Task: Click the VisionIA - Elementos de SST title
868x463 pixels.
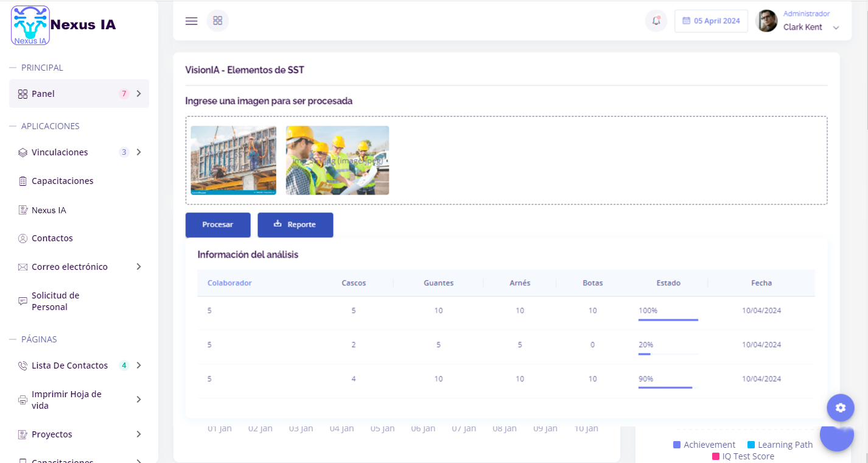Action: (x=245, y=70)
